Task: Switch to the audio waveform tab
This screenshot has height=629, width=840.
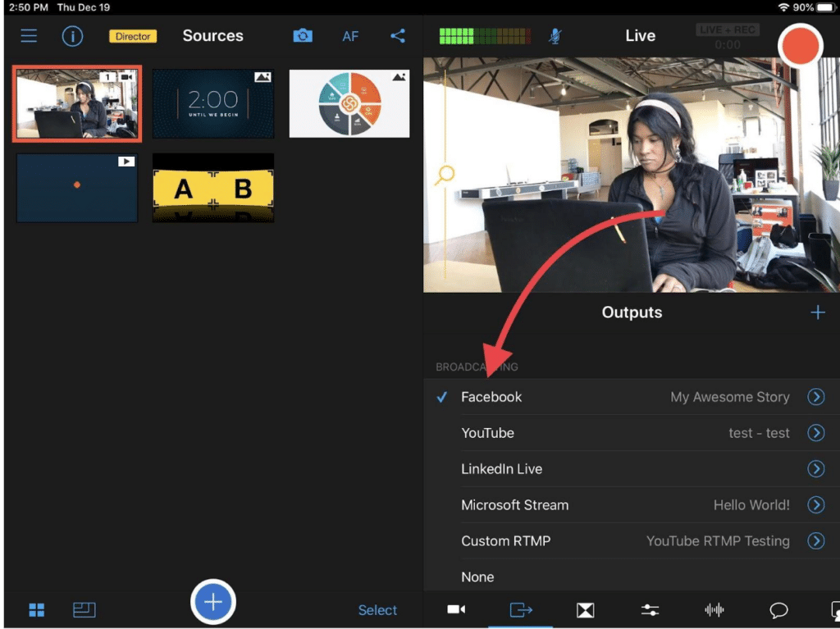Action: (x=714, y=609)
